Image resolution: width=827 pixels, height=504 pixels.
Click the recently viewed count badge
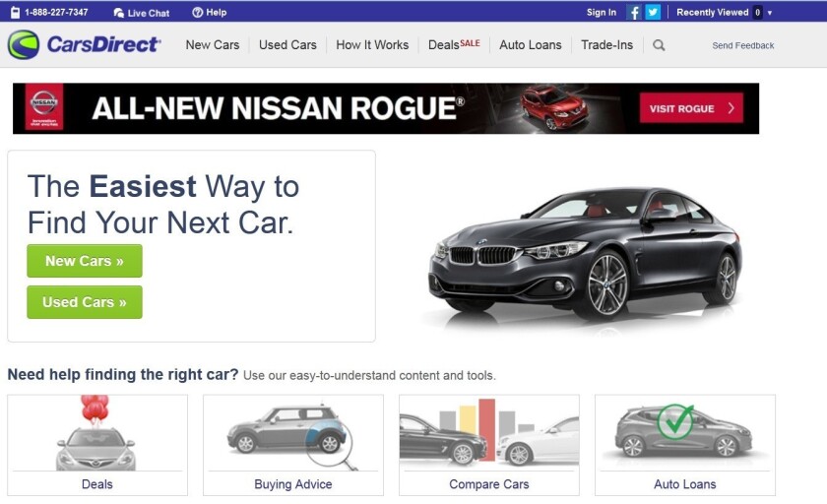(x=757, y=12)
